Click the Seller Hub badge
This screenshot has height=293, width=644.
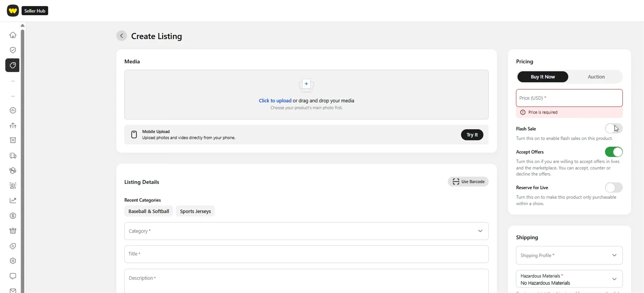[x=35, y=11]
